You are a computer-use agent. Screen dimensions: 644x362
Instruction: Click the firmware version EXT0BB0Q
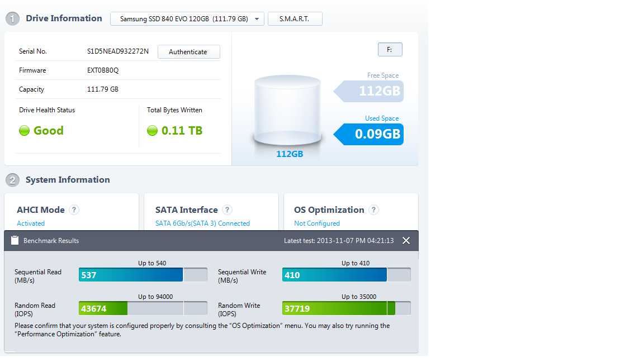tap(103, 70)
